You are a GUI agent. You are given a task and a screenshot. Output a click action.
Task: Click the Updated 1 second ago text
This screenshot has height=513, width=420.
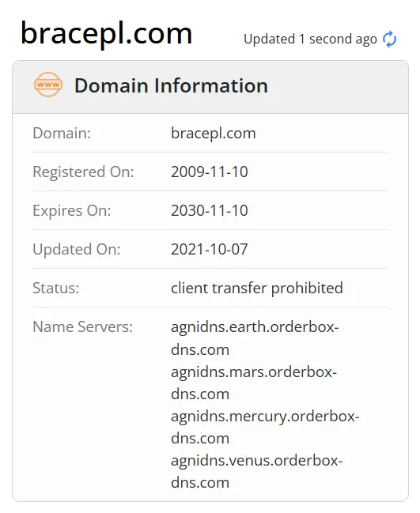310,40
